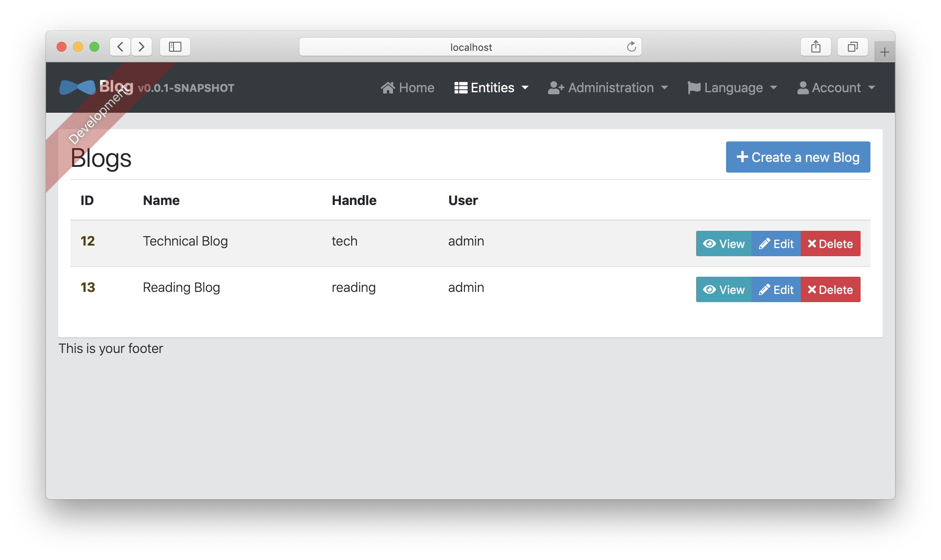Add a new browser tab with plus
The height and width of the screenshot is (560, 941).
click(x=884, y=52)
